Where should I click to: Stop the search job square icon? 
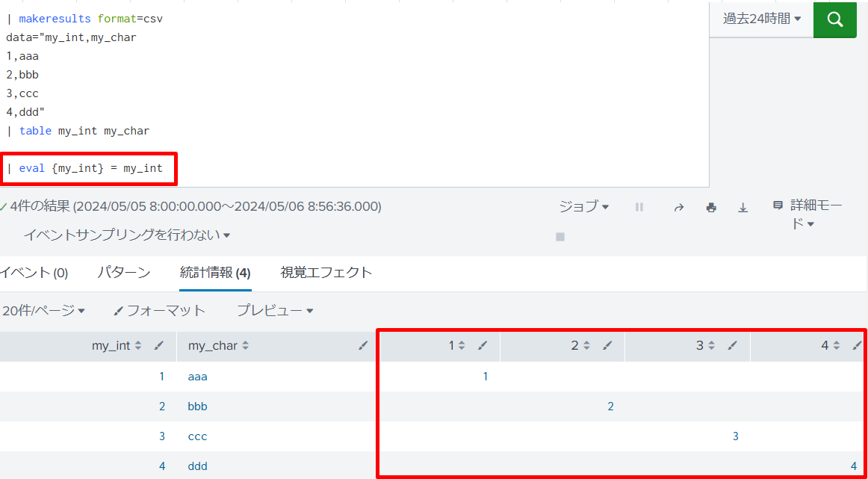coord(560,236)
